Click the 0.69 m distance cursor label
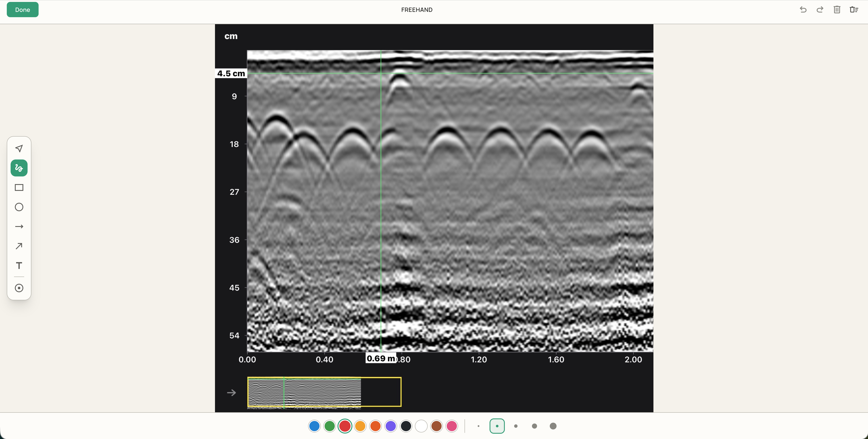The image size is (868, 439). coord(381,358)
